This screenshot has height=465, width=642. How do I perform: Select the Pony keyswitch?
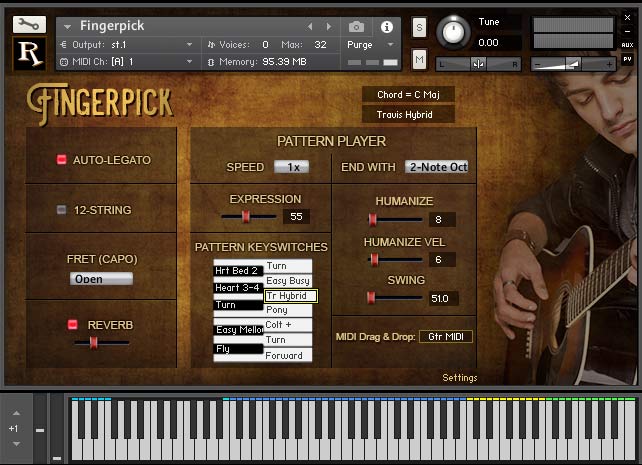pos(288,310)
